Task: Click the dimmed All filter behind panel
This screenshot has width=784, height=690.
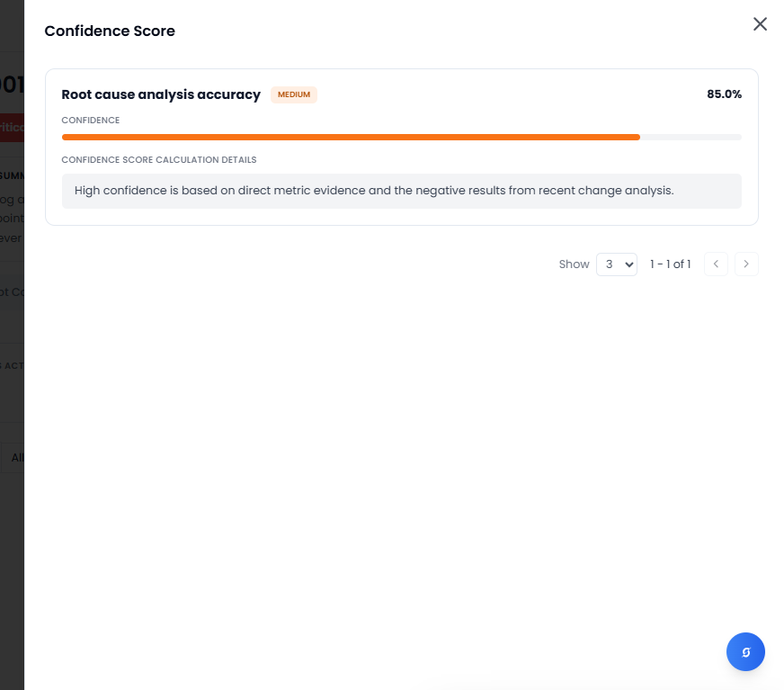Action: pos(16,457)
